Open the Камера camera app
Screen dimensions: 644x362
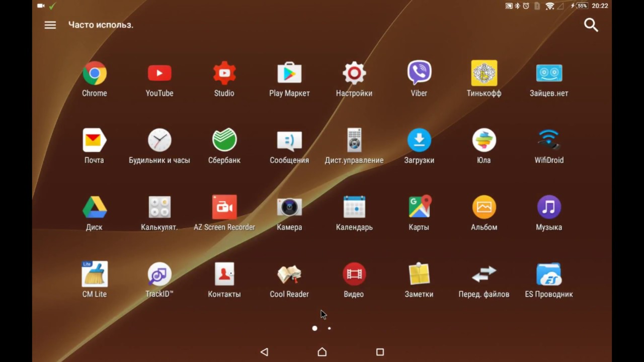[289, 207]
